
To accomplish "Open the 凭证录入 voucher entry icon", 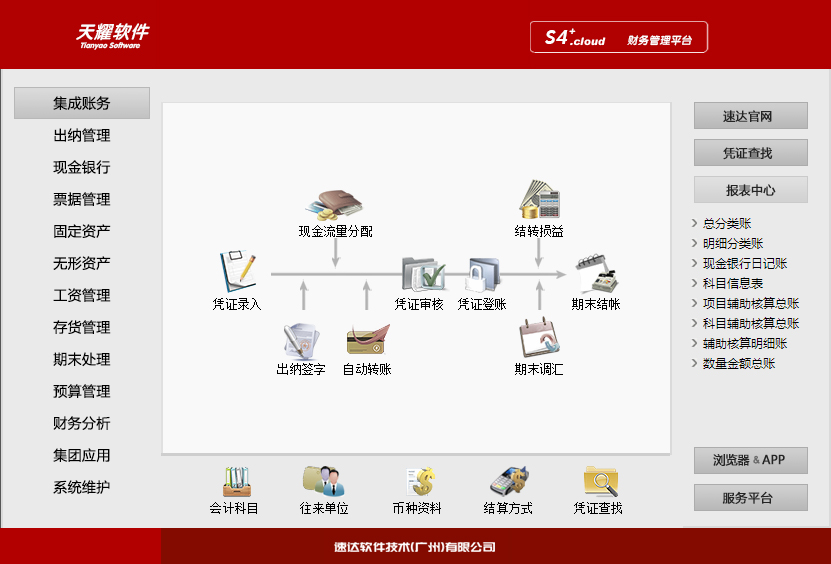I will point(237,271).
